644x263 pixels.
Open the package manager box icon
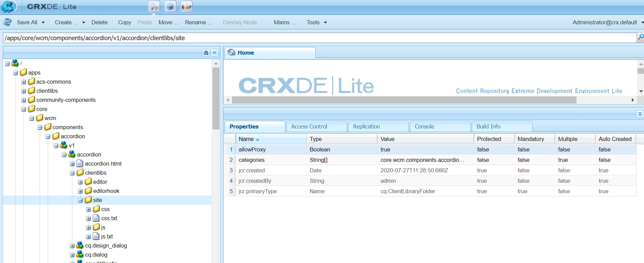(x=170, y=6)
